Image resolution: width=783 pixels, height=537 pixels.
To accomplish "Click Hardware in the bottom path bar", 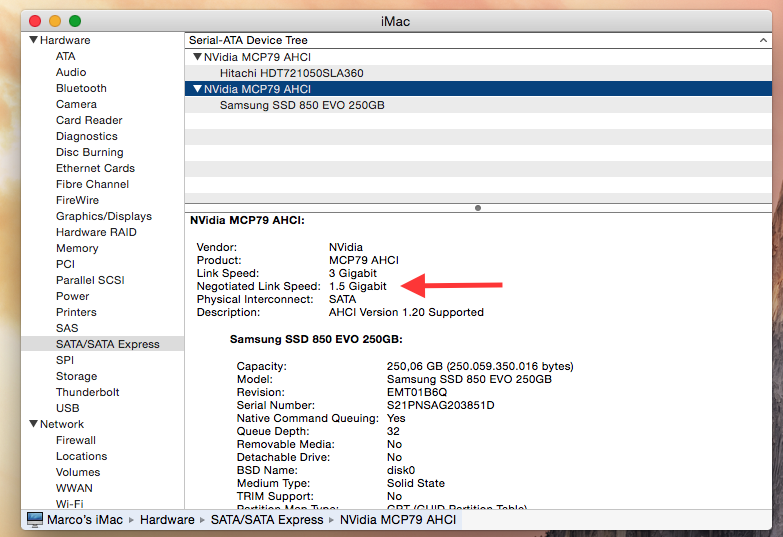I will point(167,520).
